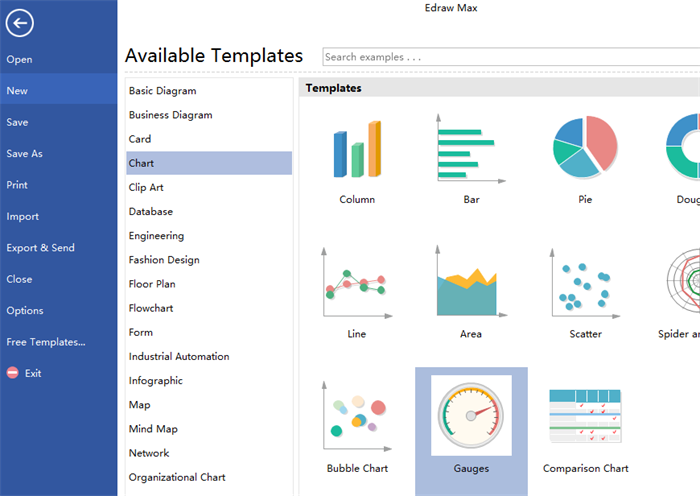
Task: Pick the Scatter chart template
Action: tap(585, 286)
